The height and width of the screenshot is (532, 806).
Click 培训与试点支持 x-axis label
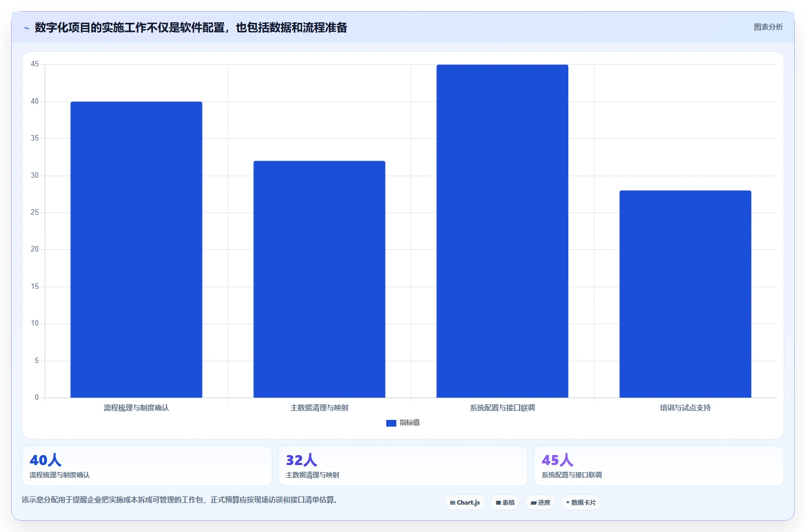point(685,408)
